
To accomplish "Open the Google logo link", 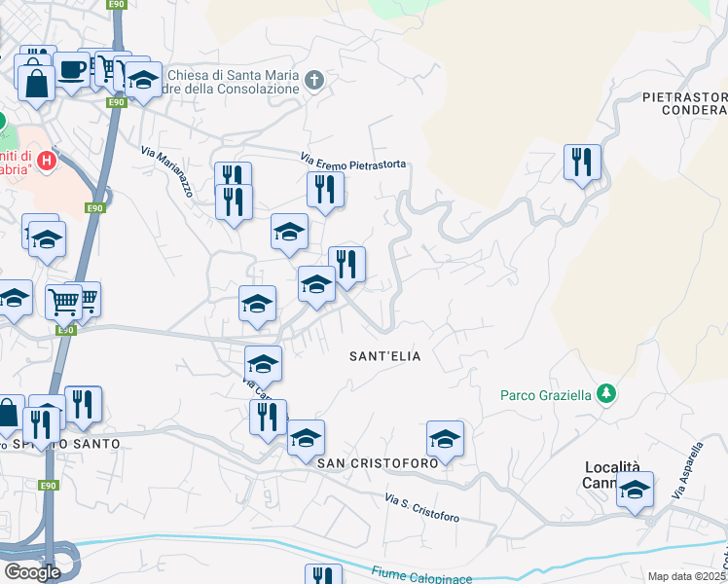I will [32, 572].
